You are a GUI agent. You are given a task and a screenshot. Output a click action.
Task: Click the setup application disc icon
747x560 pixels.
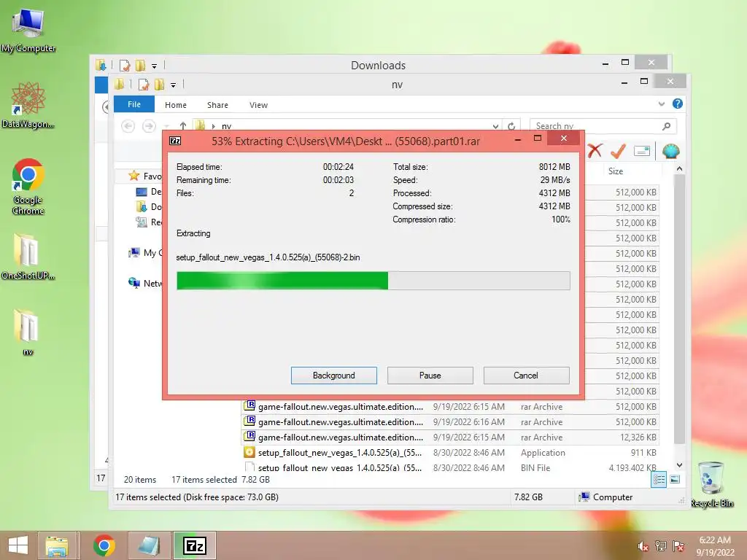pyautogui.click(x=249, y=452)
